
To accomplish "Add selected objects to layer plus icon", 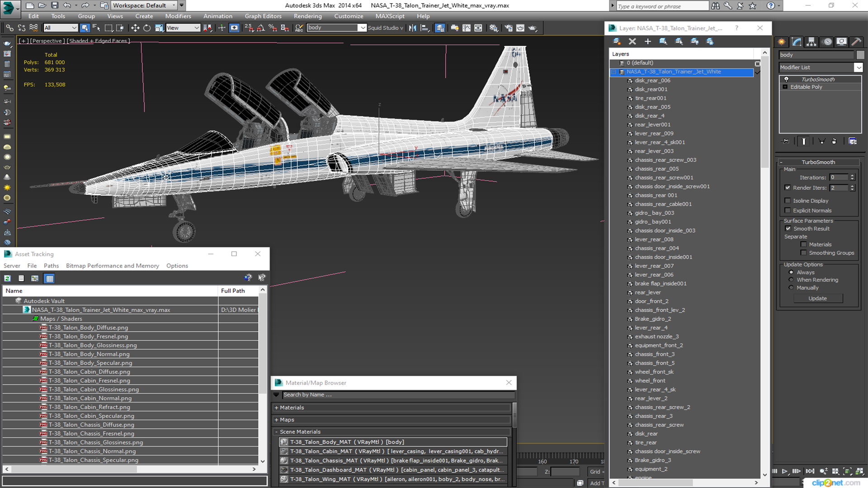I will [x=647, y=41].
